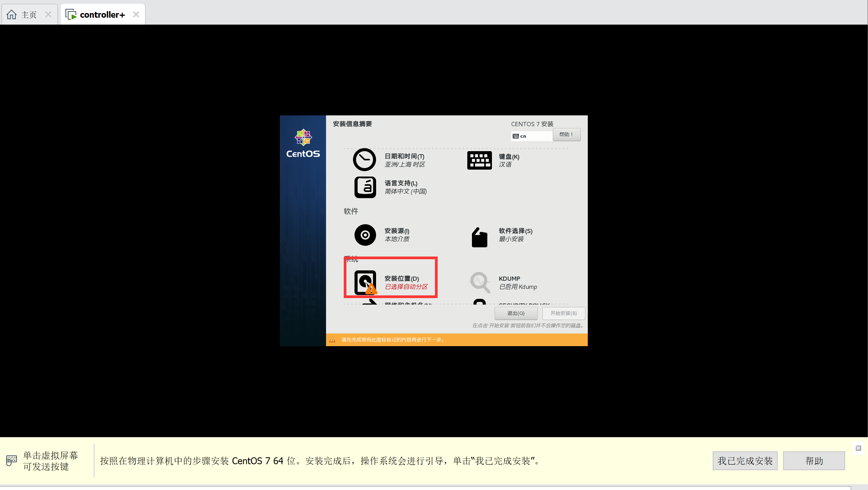This screenshot has width=868, height=490.
Task: Click 亚洲/上海 时区 status text
Action: tap(405, 164)
